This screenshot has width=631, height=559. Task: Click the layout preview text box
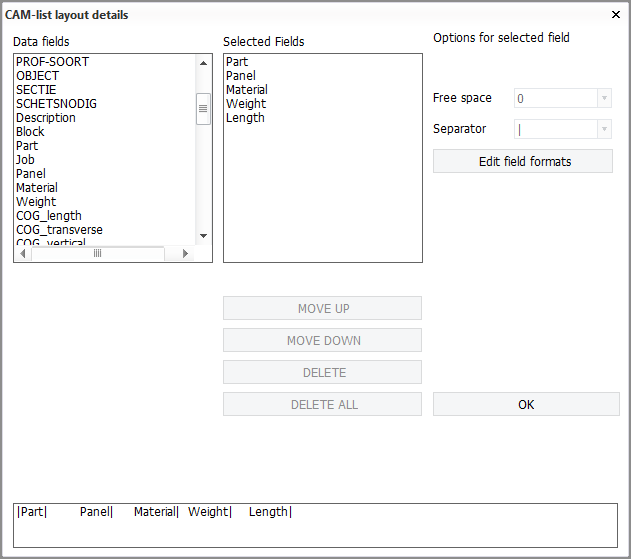tap(315, 525)
